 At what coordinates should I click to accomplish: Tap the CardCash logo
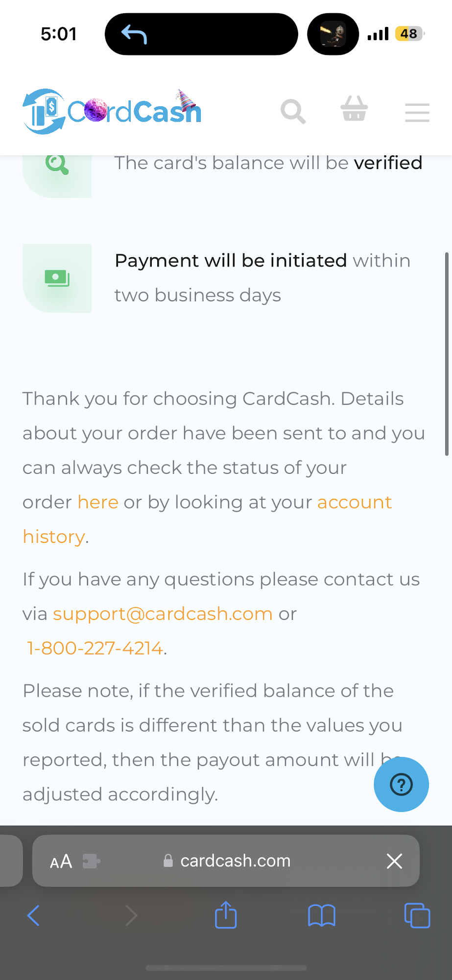pyautogui.click(x=112, y=112)
